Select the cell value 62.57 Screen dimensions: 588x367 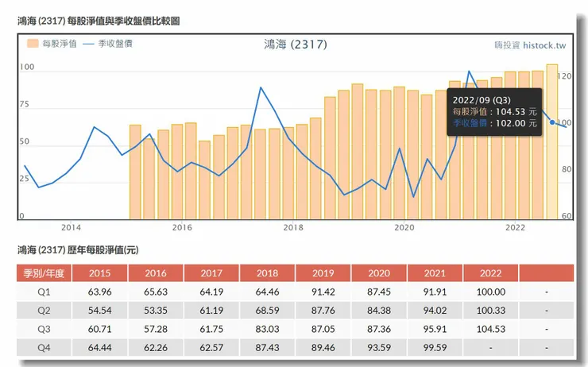point(211,348)
